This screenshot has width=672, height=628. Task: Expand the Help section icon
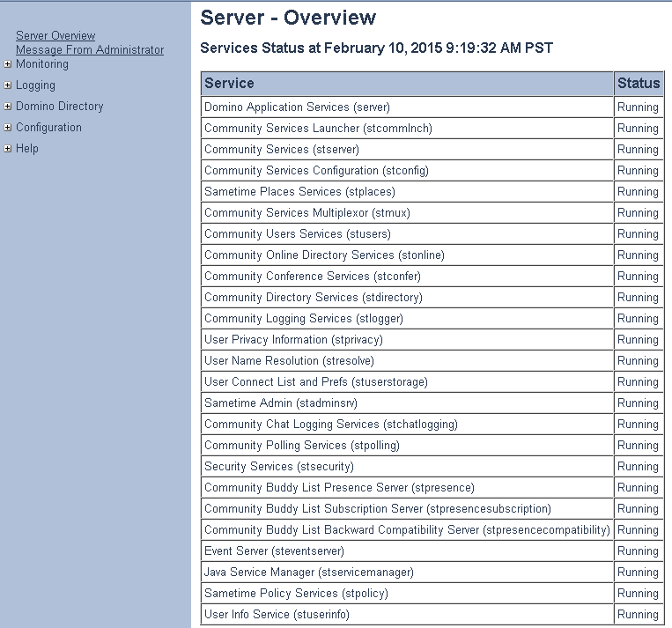(x=8, y=149)
